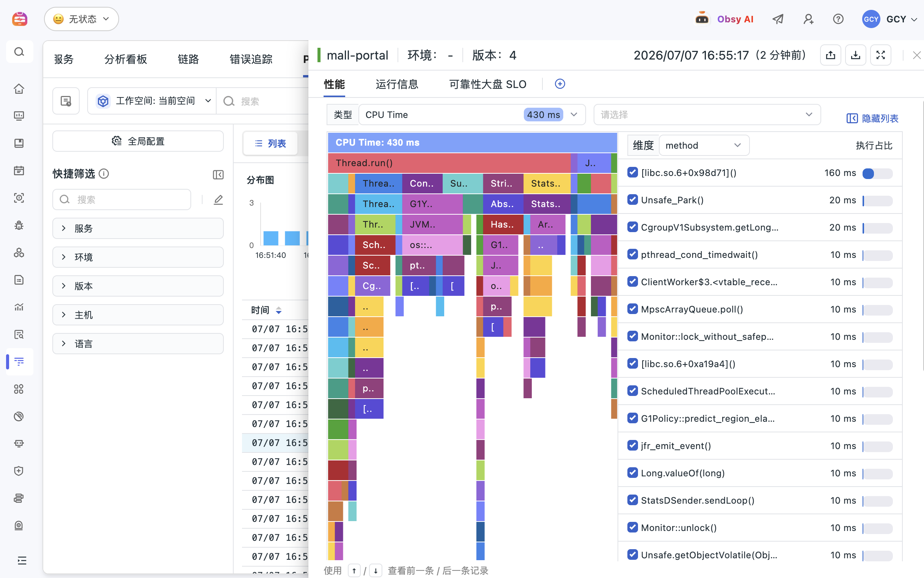Click the 列表 view button
924x578 pixels.
(270, 143)
